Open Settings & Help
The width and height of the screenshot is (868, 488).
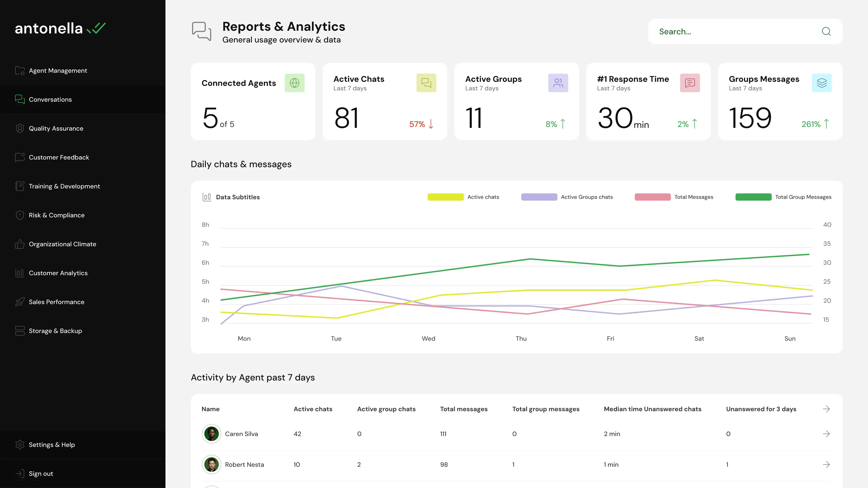tap(52, 445)
